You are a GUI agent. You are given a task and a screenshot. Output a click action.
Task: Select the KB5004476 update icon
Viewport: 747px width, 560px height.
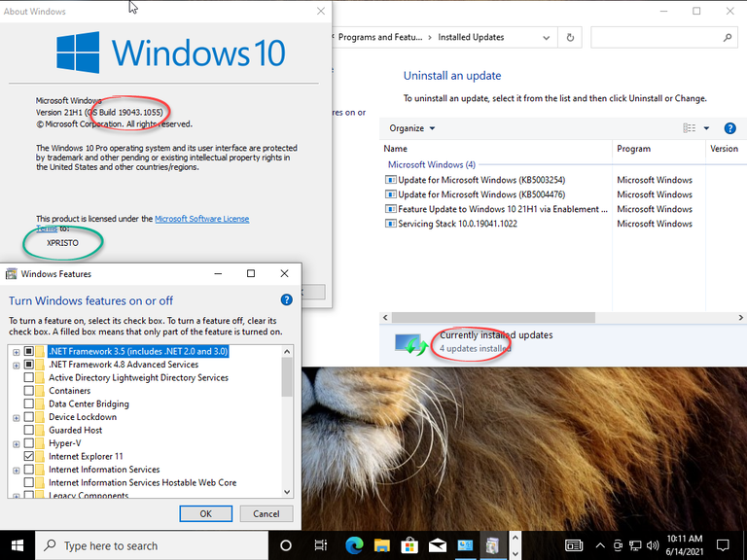pos(391,194)
